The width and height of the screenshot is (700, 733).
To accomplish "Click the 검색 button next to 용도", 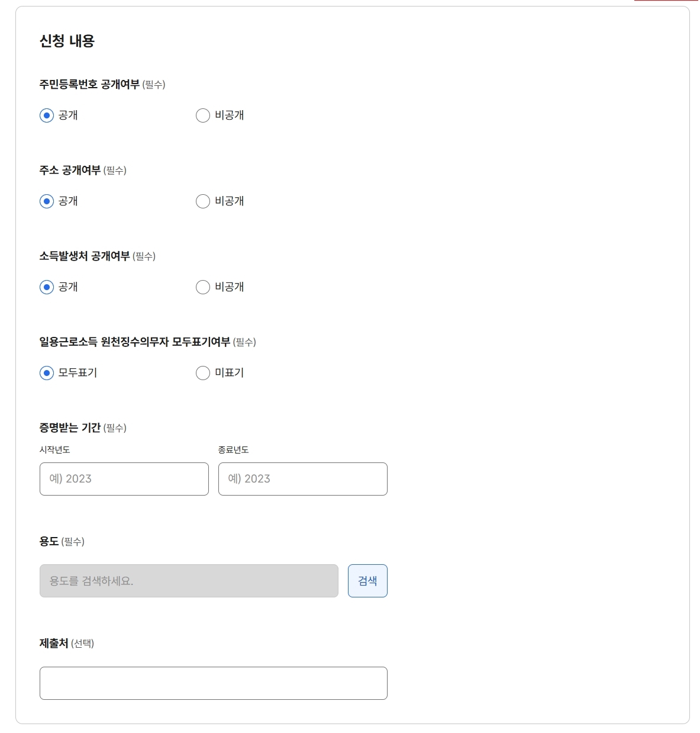I will [x=367, y=580].
